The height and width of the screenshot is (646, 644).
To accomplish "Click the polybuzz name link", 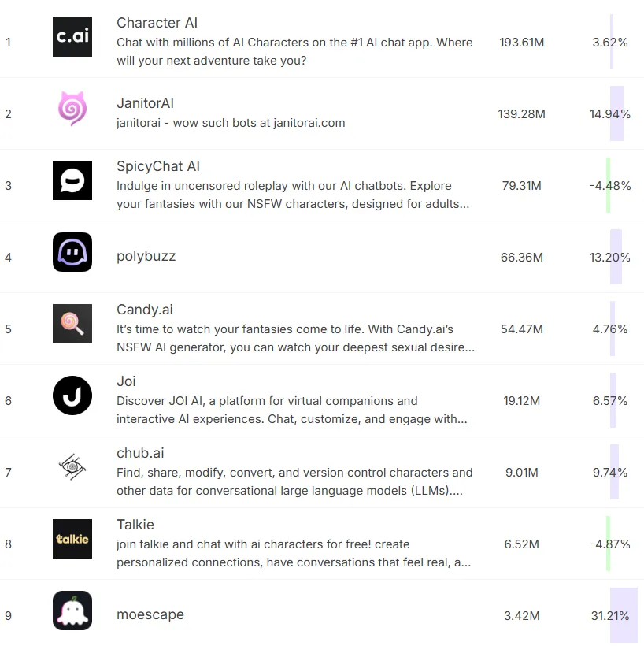I will coord(146,256).
